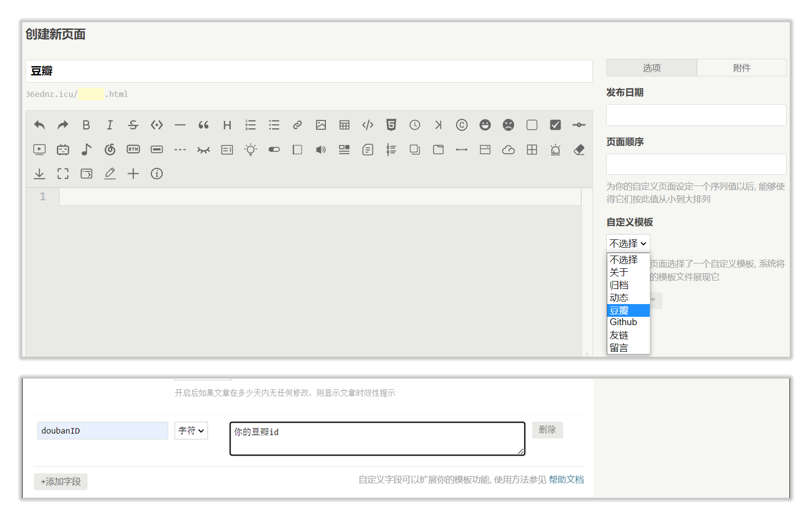Enter fullscreen using the brackets icon
This screenshot has width=812, height=520.
(x=63, y=174)
